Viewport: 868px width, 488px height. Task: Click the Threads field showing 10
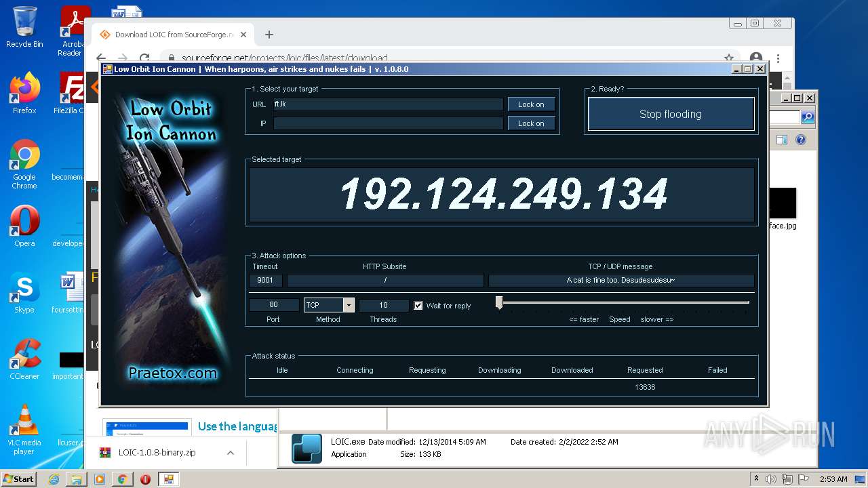pos(384,305)
